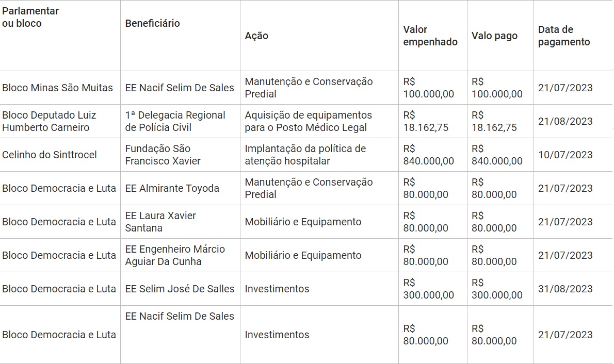Click "Bloco Deputado Luiz Humberto Carneiro" cell
The image size is (614, 364).
tap(49, 121)
